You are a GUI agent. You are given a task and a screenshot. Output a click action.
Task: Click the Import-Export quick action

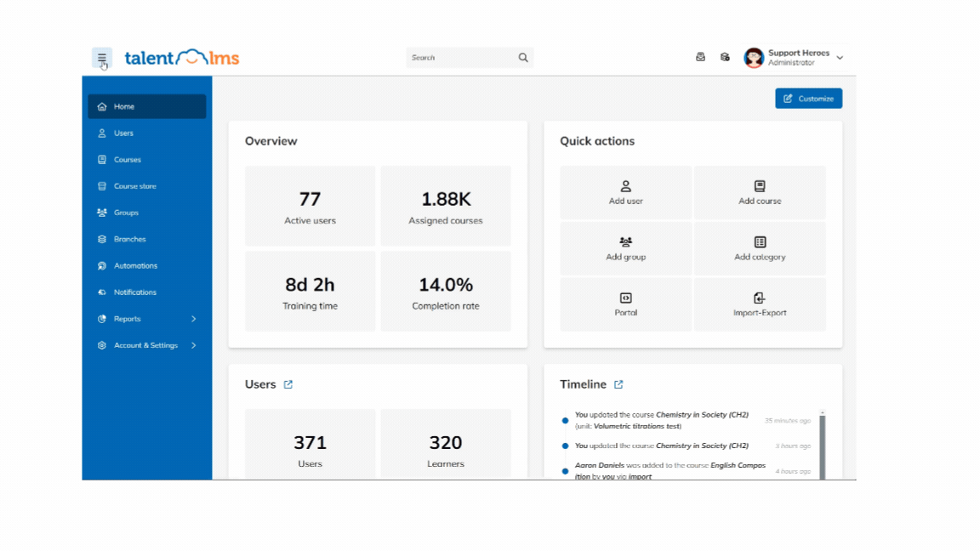[760, 304]
